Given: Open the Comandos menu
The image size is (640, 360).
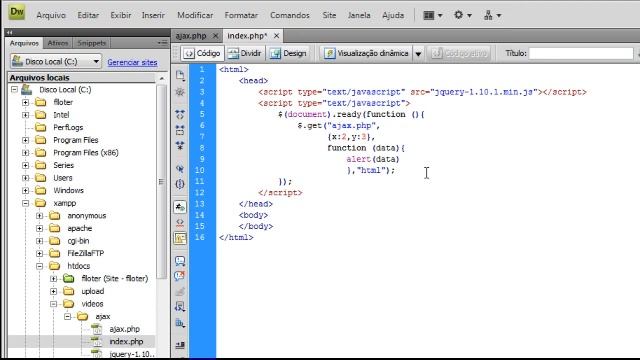Looking at the screenshot, I should pyautogui.click(x=290, y=15).
